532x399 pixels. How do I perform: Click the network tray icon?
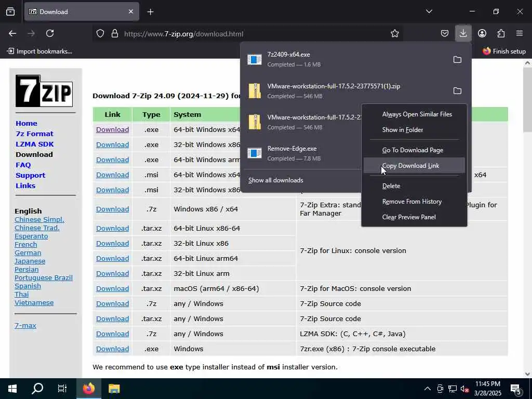click(x=453, y=389)
